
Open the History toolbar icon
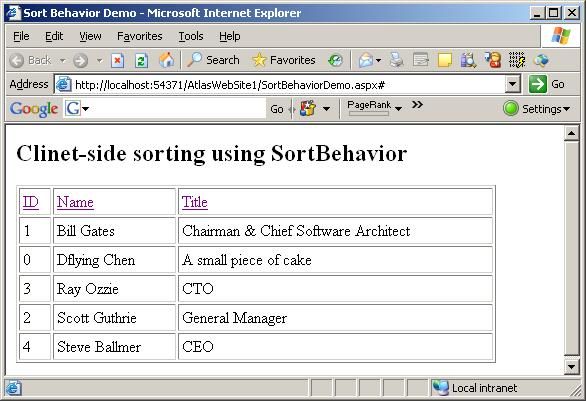pos(335,60)
